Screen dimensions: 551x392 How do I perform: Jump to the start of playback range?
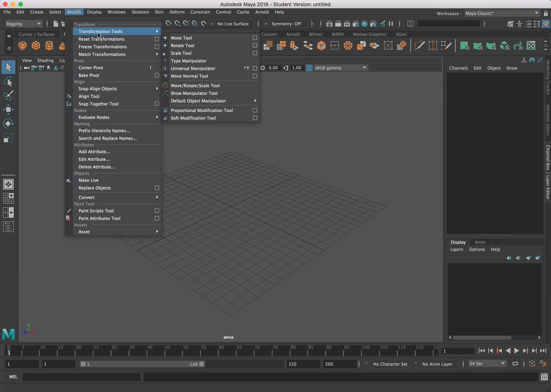(x=482, y=351)
